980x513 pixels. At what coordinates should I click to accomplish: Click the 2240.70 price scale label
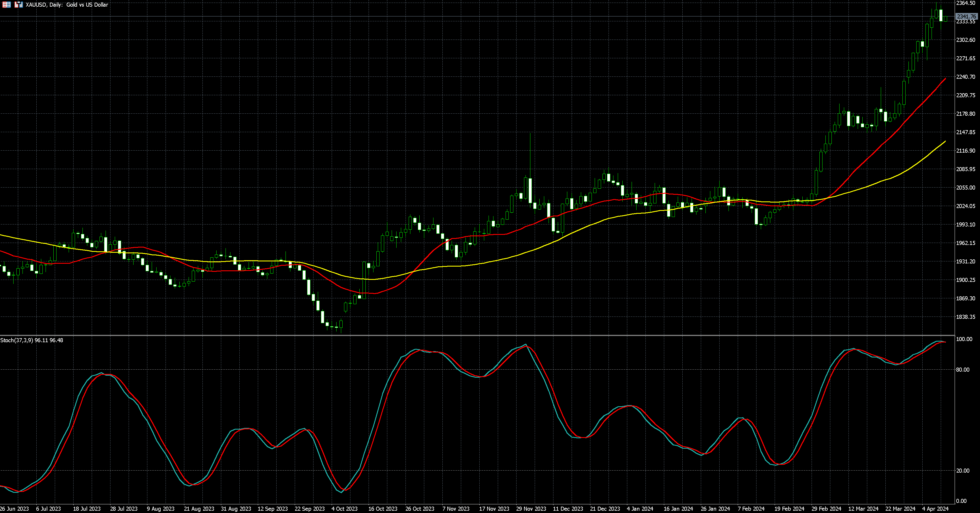[966, 76]
